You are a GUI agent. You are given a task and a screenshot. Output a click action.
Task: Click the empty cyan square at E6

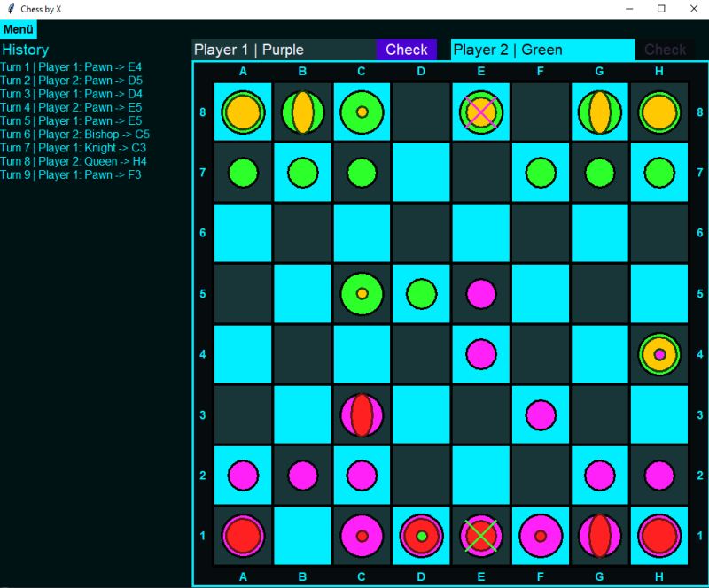coord(481,234)
